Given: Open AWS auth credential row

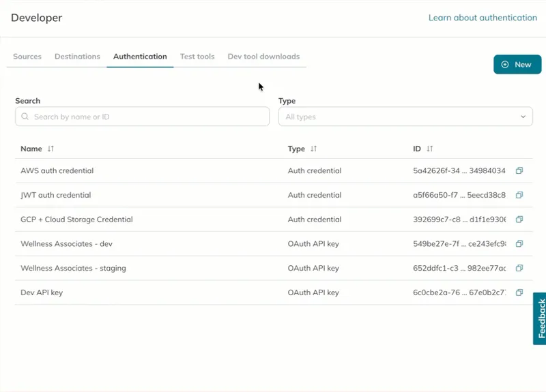Looking at the screenshot, I should click(x=274, y=170).
